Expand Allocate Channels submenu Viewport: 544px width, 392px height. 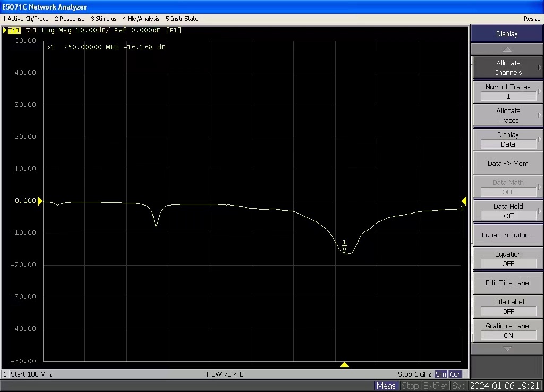point(508,67)
